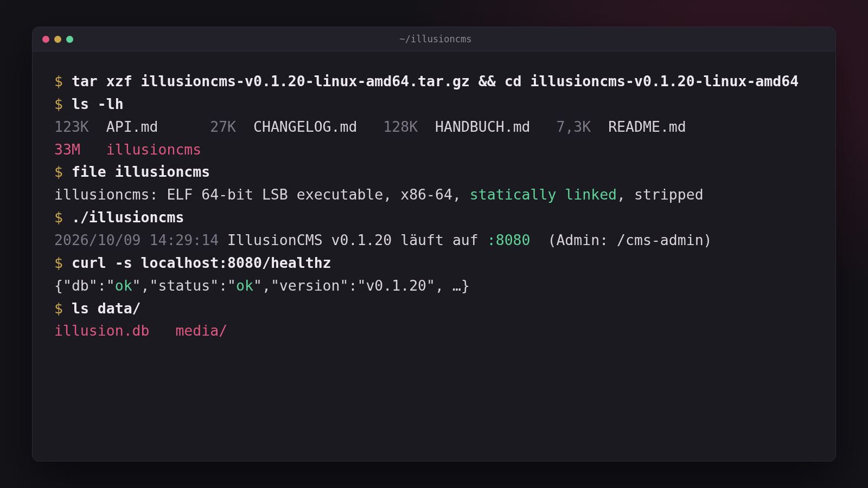Click the "version":"v0.1.20" JSON field
The image size is (868, 488).
tap(353, 286)
